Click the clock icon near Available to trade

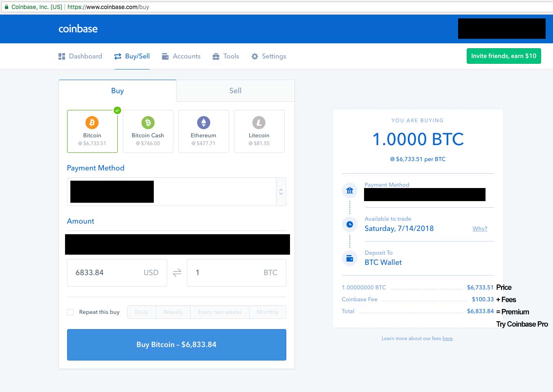(x=350, y=224)
